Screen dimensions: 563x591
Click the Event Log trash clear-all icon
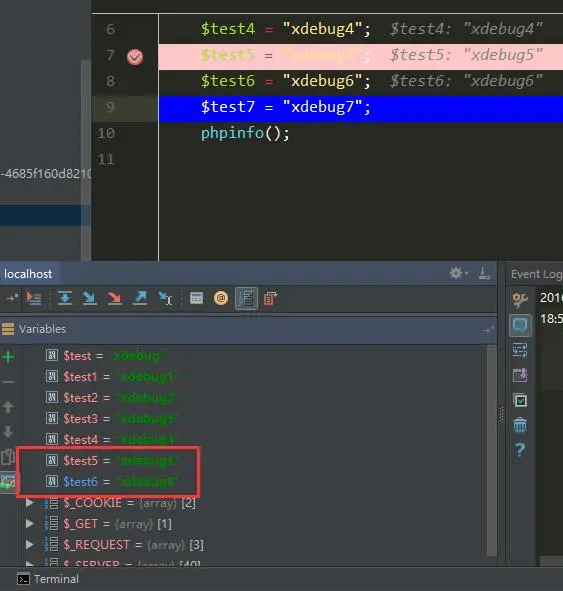(x=520, y=425)
